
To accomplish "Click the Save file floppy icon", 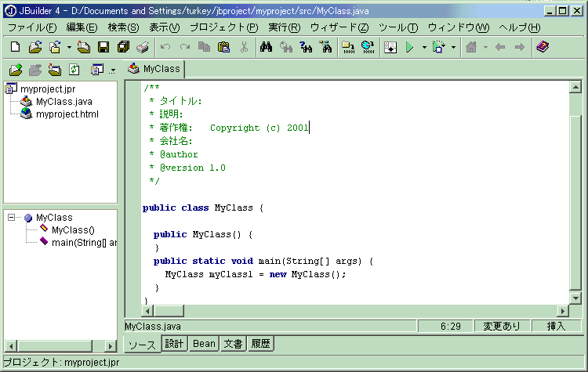I will (103, 47).
